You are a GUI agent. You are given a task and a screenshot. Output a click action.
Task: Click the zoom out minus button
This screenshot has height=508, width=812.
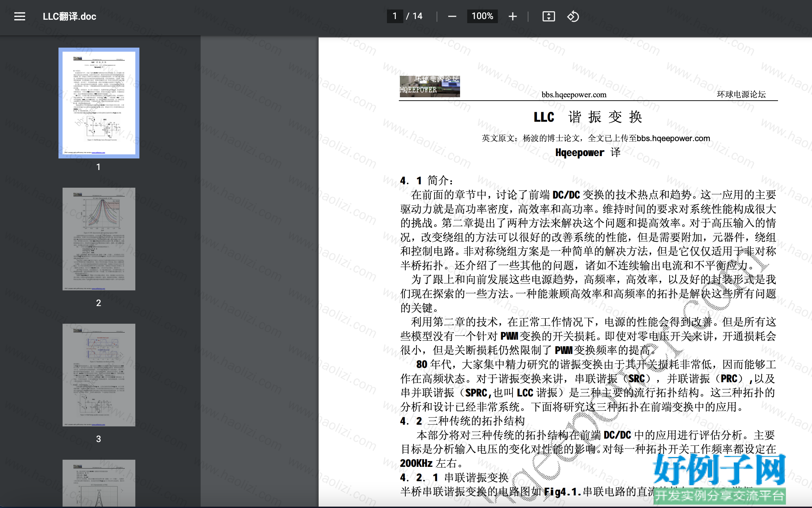452,16
